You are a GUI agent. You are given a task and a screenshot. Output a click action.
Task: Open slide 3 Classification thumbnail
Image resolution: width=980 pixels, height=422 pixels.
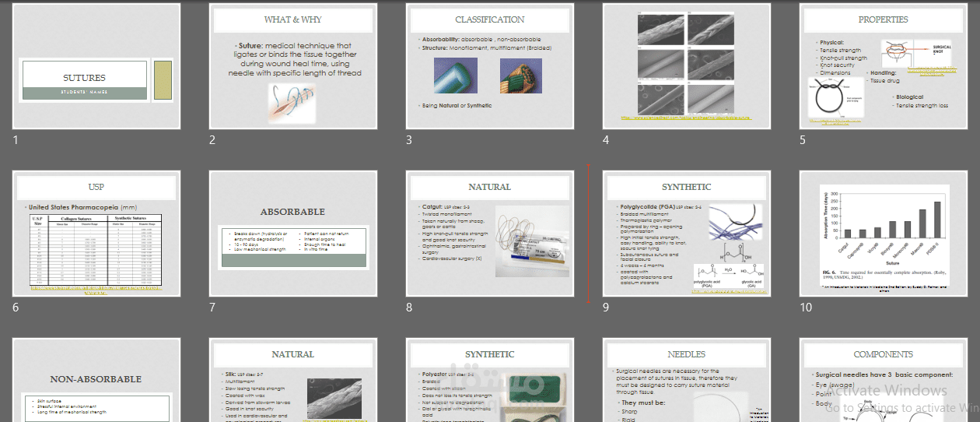[x=490, y=65]
